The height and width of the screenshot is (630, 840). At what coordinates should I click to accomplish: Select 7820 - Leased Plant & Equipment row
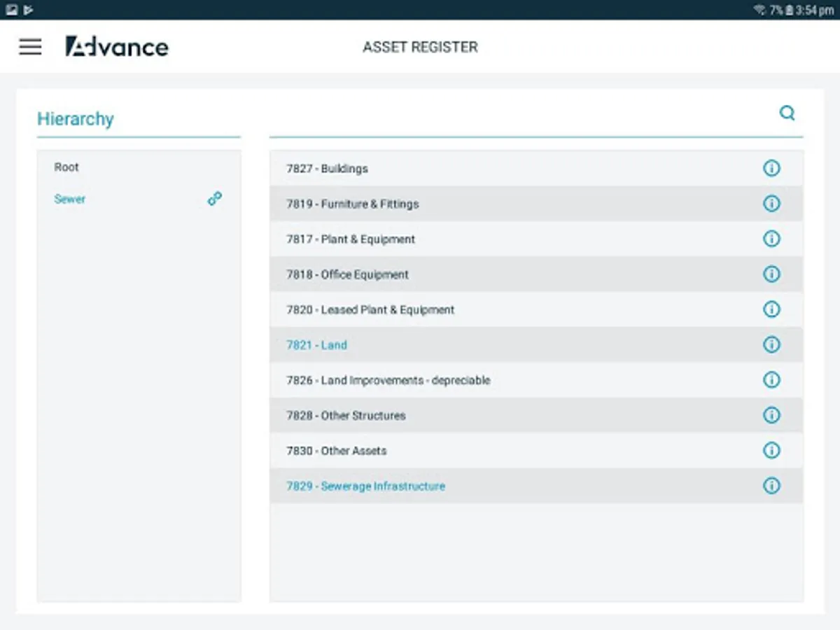point(370,310)
